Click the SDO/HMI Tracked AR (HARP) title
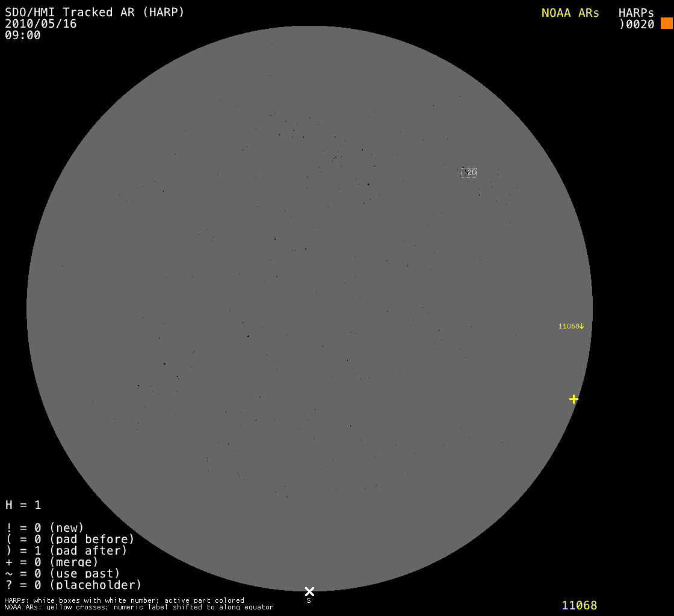The image size is (674, 616). coord(94,12)
